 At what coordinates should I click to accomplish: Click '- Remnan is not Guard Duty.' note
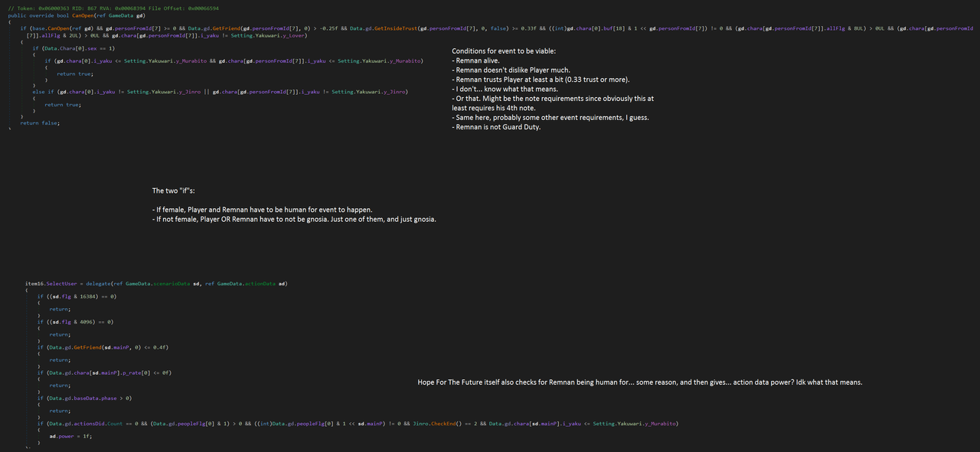pos(496,127)
